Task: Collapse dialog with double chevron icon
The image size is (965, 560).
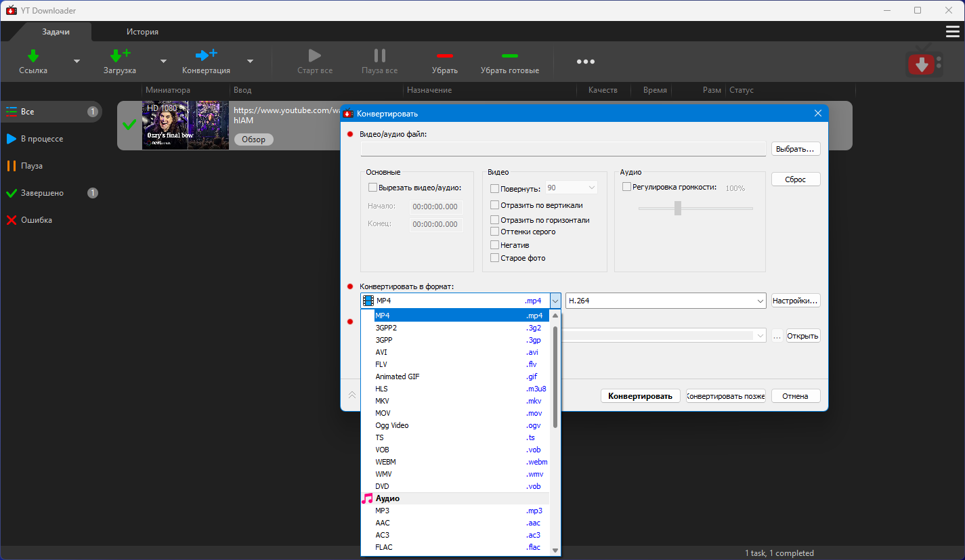Action: pyautogui.click(x=351, y=395)
